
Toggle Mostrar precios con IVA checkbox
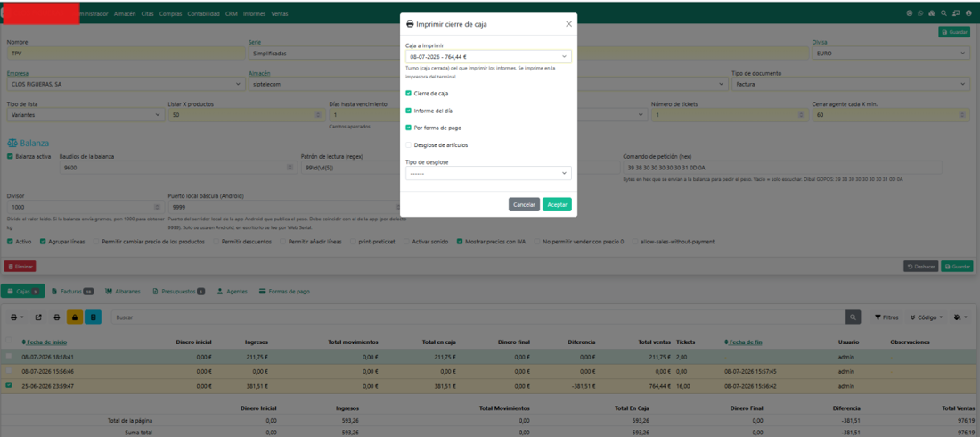coord(460,241)
